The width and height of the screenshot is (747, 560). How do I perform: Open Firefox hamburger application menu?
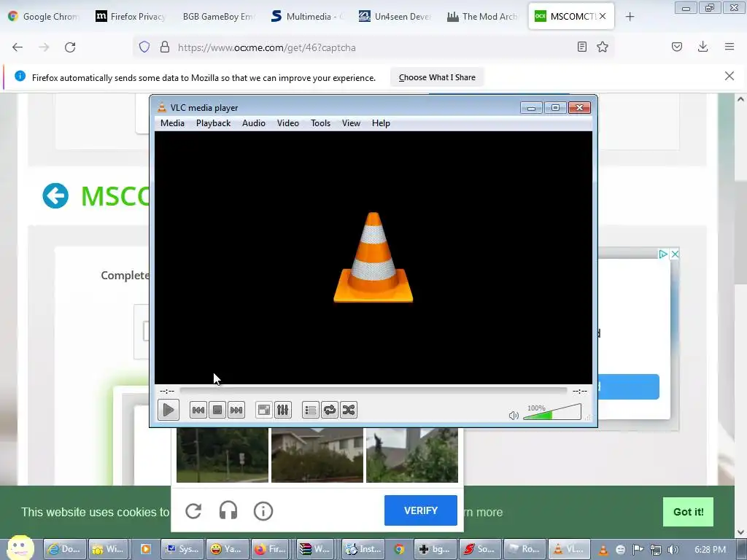coord(729,47)
